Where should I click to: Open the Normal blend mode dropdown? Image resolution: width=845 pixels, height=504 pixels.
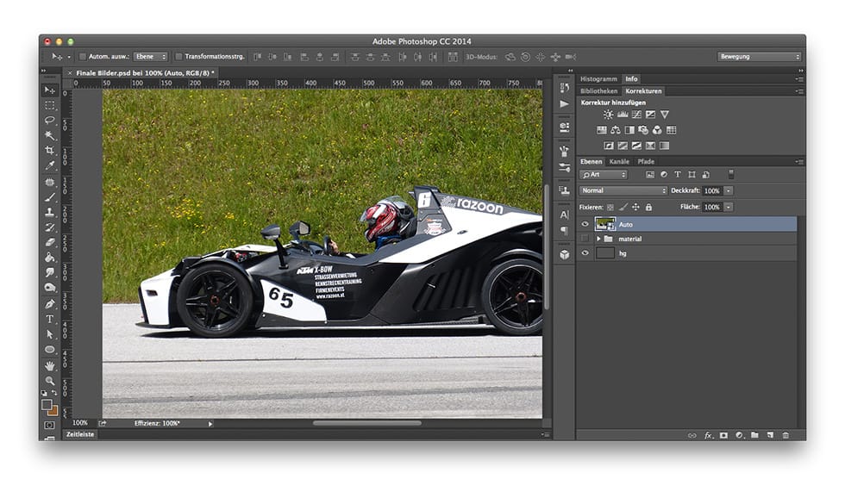(x=623, y=190)
